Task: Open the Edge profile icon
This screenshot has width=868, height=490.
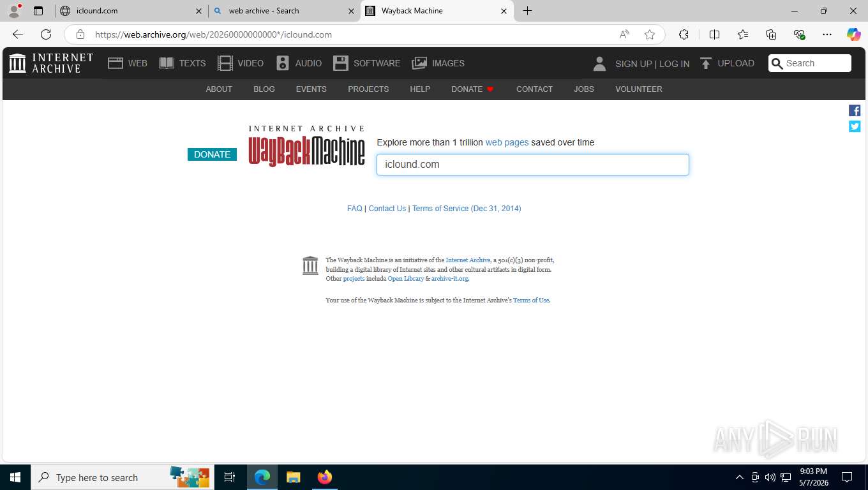Action: tap(13, 11)
